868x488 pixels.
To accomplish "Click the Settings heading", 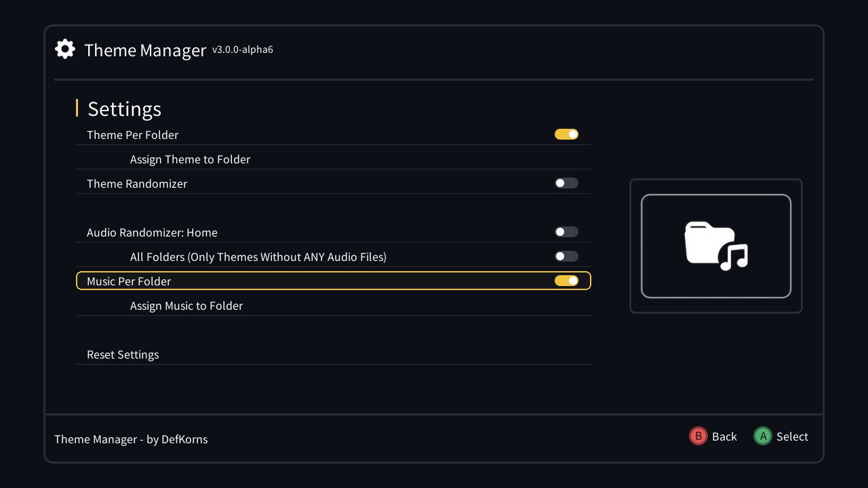I will coord(124,109).
